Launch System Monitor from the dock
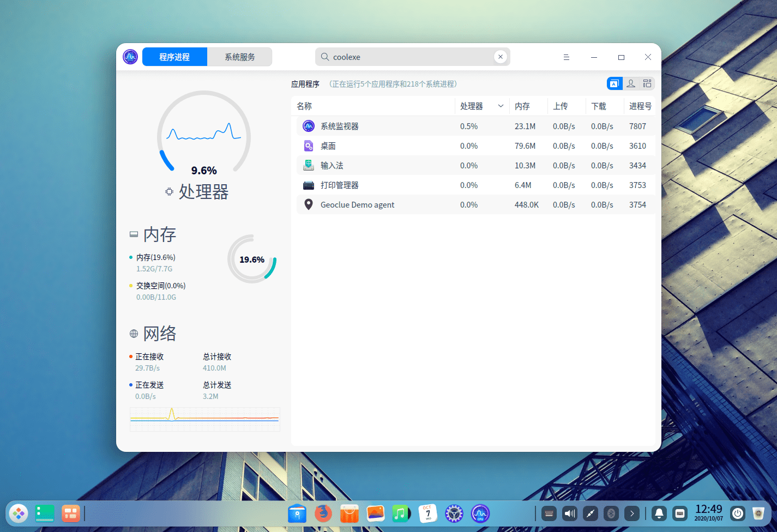This screenshot has width=777, height=532. (x=480, y=513)
